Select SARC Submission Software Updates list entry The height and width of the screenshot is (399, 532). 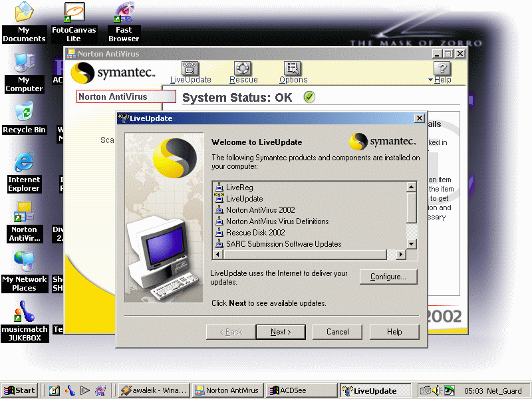[279, 243]
